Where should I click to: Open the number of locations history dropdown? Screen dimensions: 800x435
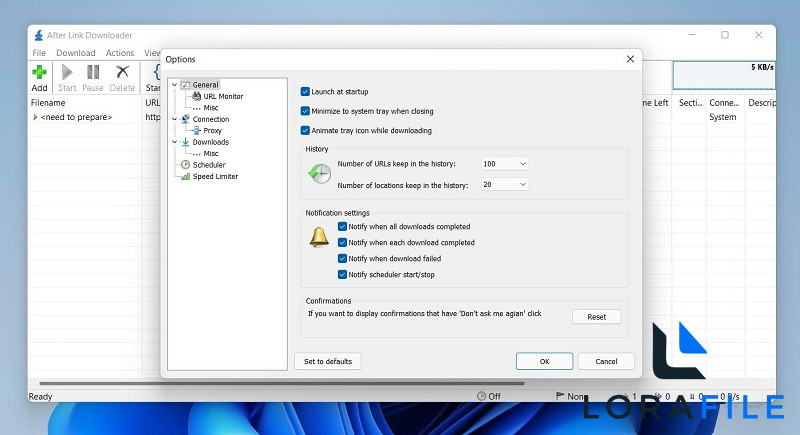505,185
